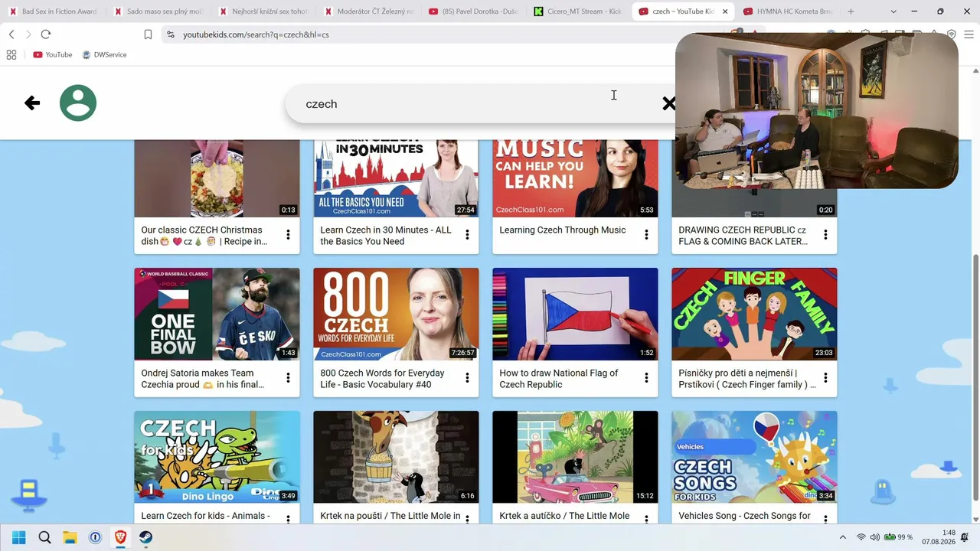
Task: Bookmark this page with the bookmark icon
Action: click(148, 34)
